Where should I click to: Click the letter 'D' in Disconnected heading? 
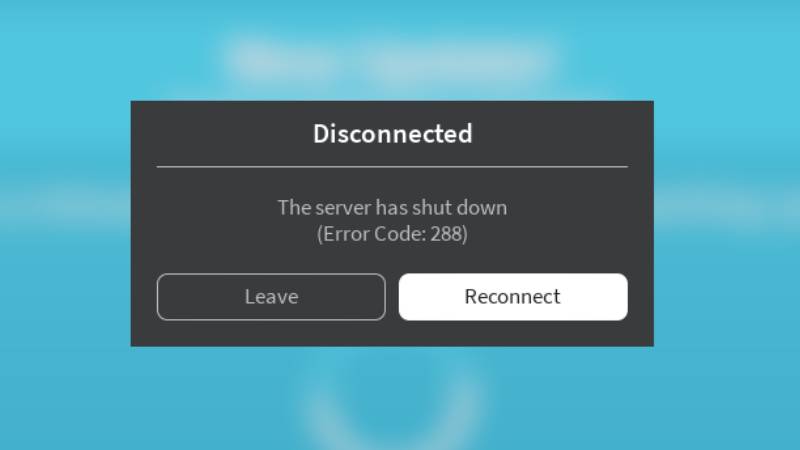pos(321,134)
